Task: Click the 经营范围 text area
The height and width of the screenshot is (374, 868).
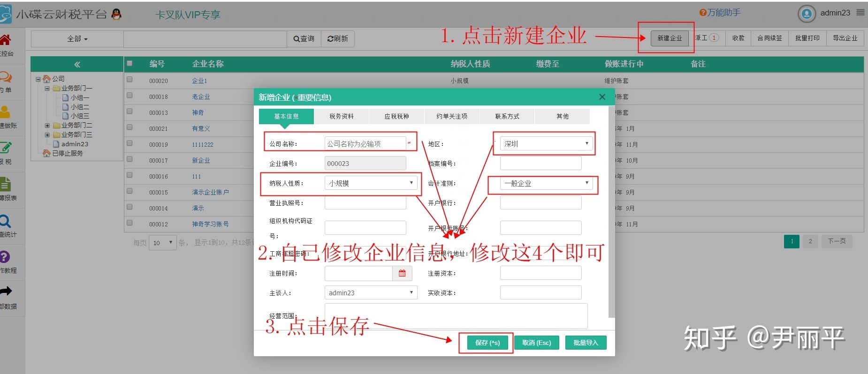Action: tap(456, 316)
